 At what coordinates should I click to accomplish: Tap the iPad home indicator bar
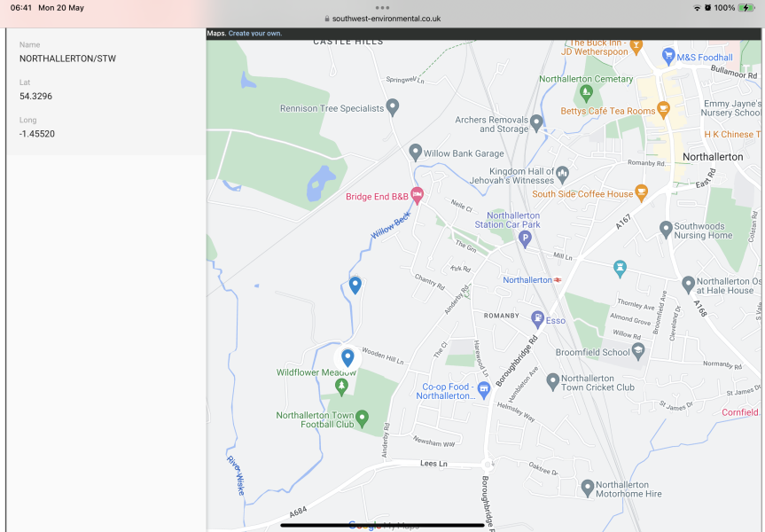click(x=383, y=525)
